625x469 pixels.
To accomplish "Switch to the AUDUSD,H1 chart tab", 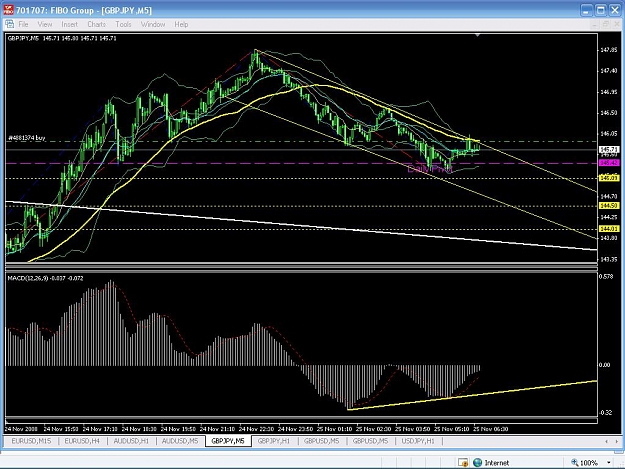I will (131, 441).
